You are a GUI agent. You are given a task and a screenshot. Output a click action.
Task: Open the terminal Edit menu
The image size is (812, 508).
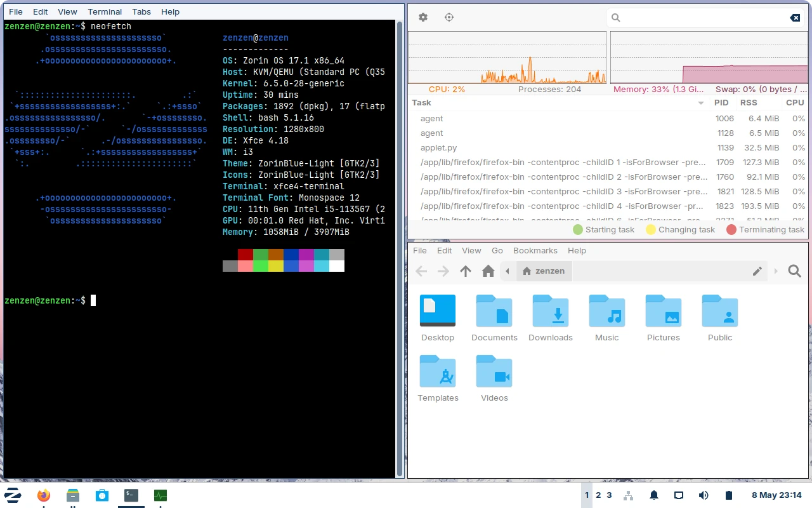point(41,11)
